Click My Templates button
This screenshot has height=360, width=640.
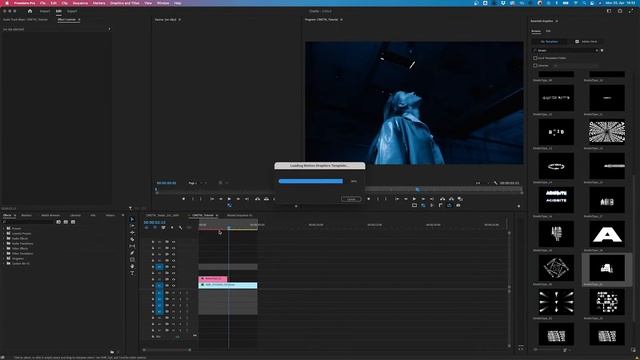[549, 42]
